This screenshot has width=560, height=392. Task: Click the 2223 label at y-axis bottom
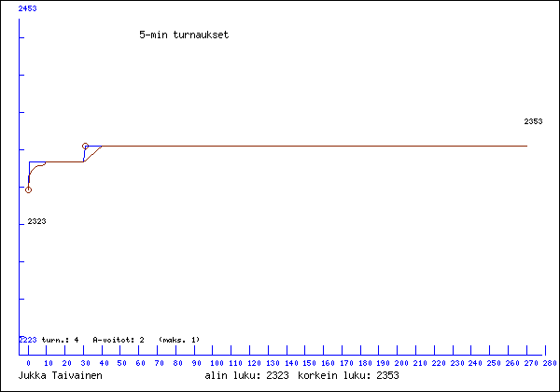(28, 340)
